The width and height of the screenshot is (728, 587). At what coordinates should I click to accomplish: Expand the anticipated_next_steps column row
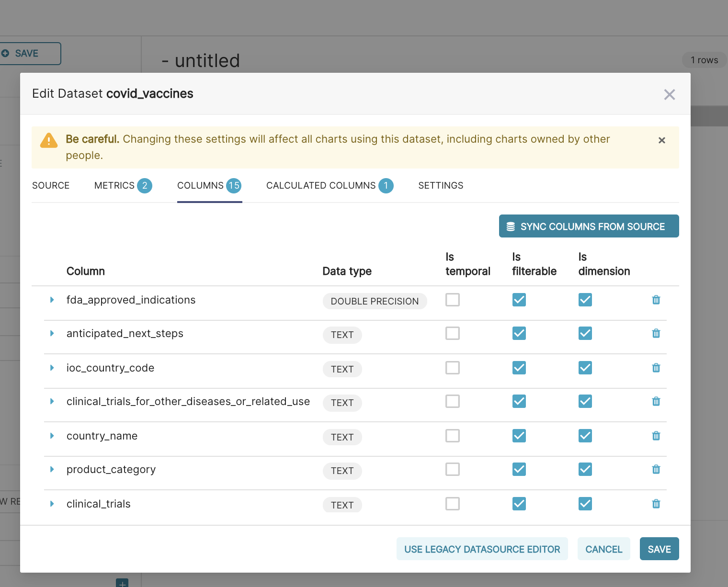point(52,333)
